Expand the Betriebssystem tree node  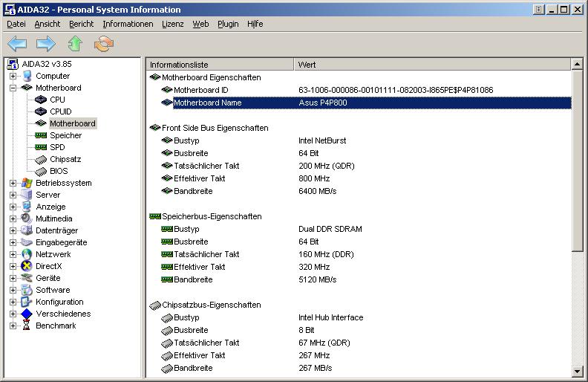(13, 183)
